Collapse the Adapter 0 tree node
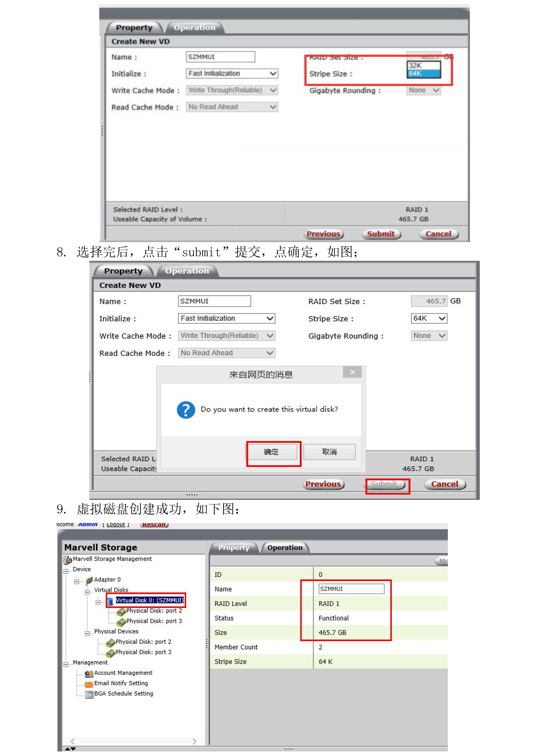 [76, 581]
